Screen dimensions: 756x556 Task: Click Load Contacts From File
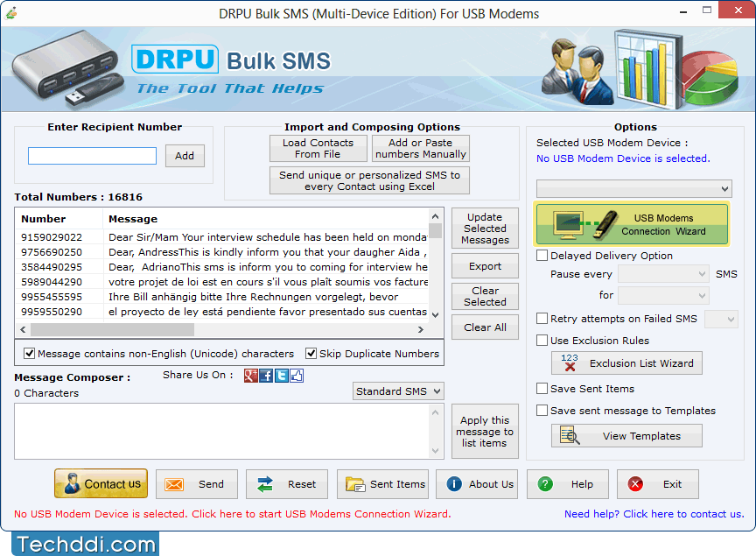[318, 148]
